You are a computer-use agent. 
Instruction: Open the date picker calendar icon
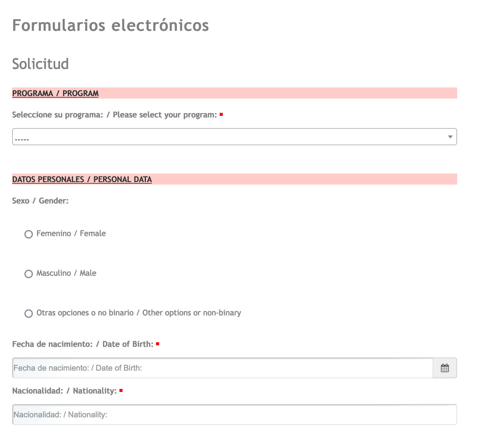[445, 368]
